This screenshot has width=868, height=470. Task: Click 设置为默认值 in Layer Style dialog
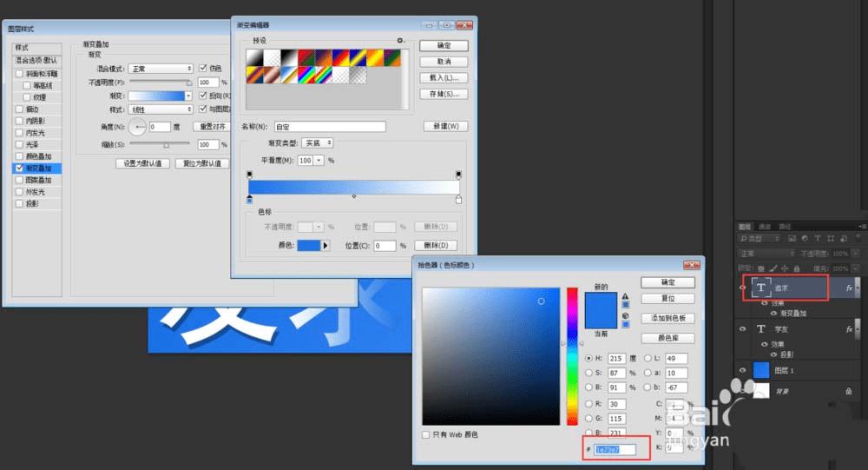pos(142,163)
